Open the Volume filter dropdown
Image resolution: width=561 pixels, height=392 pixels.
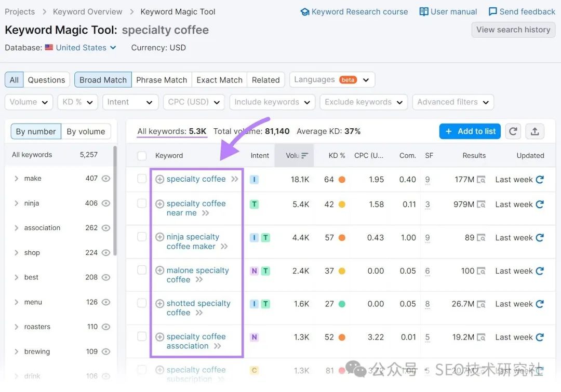pos(29,102)
